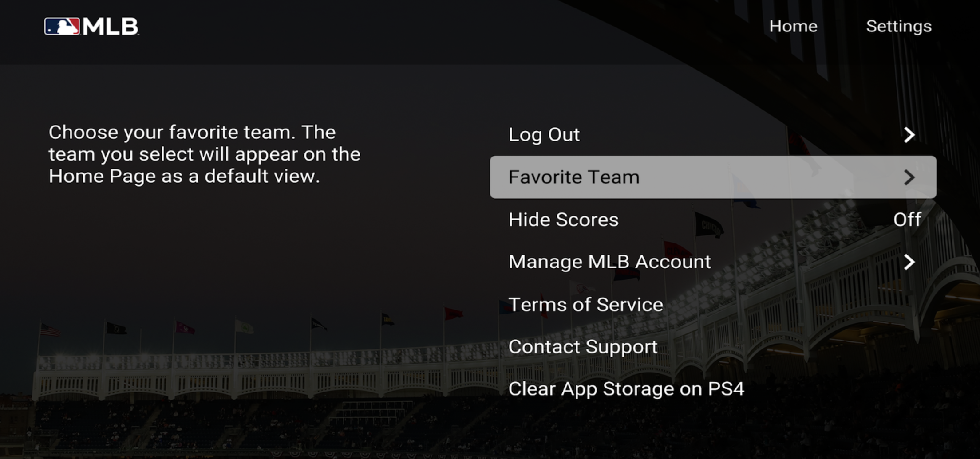The image size is (980, 459).
Task: Toggle the Hide Scores Off value
Action: pos(907,220)
